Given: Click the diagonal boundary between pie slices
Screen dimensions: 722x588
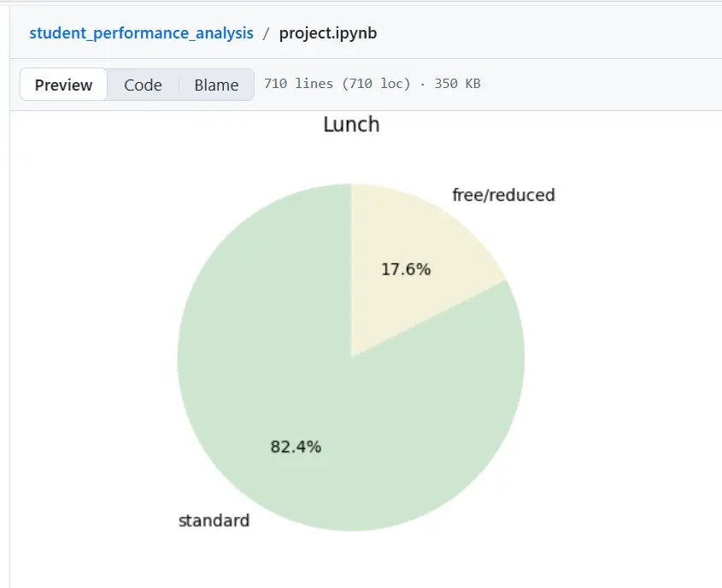Looking at the screenshot, I should tap(429, 319).
